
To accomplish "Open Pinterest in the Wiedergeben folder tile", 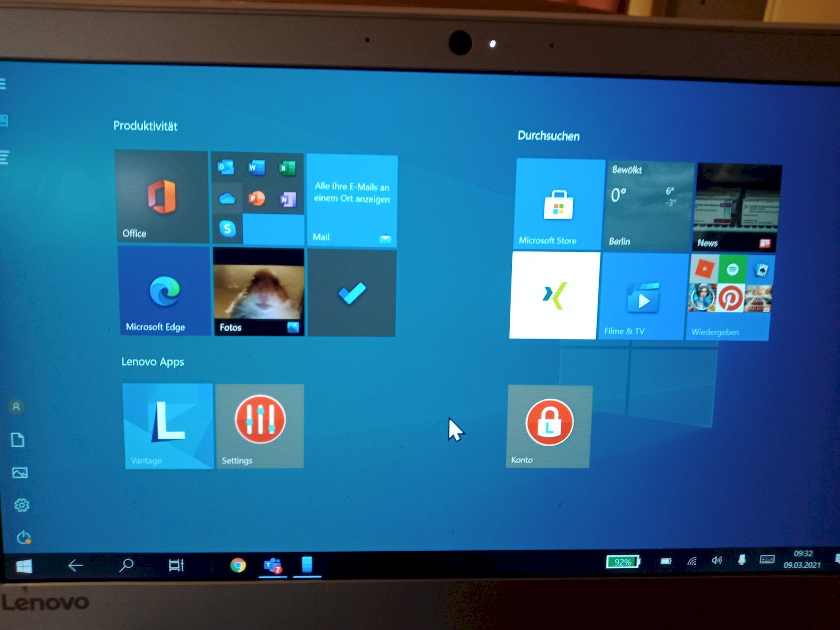I will pos(730,298).
